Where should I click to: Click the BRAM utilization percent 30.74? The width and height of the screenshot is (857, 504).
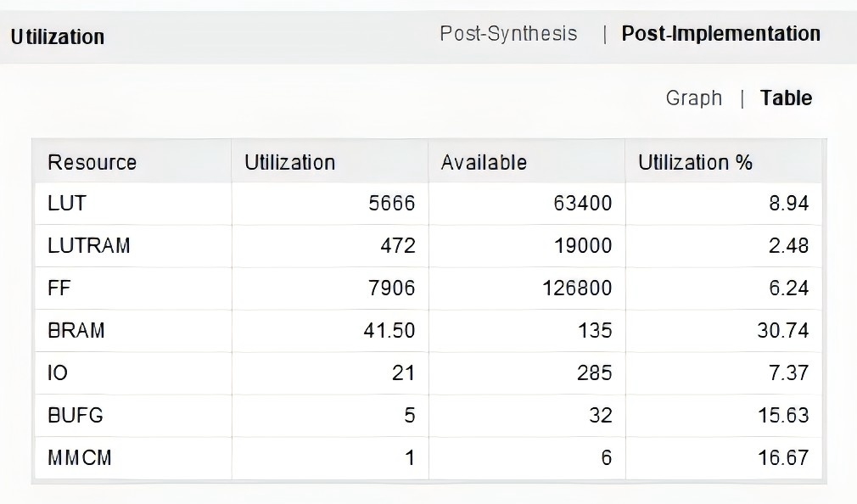[x=782, y=330]
